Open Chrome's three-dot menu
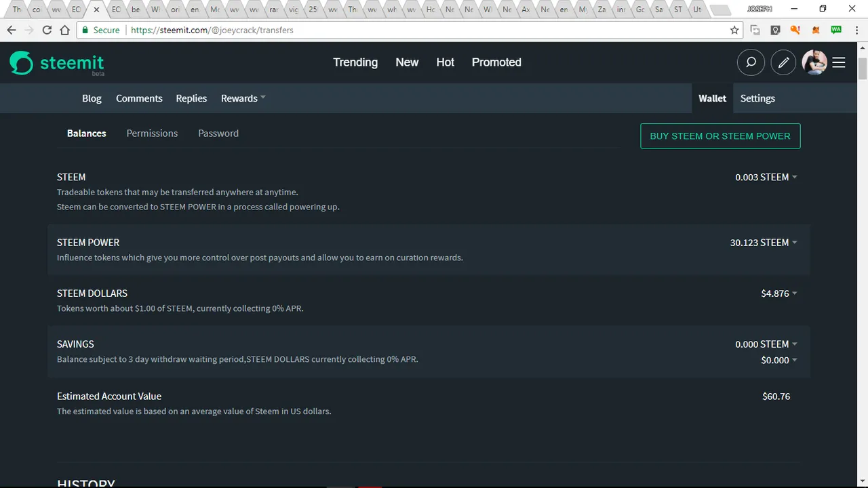The height and width of the screenshot is (488, 868). [856, 30]
